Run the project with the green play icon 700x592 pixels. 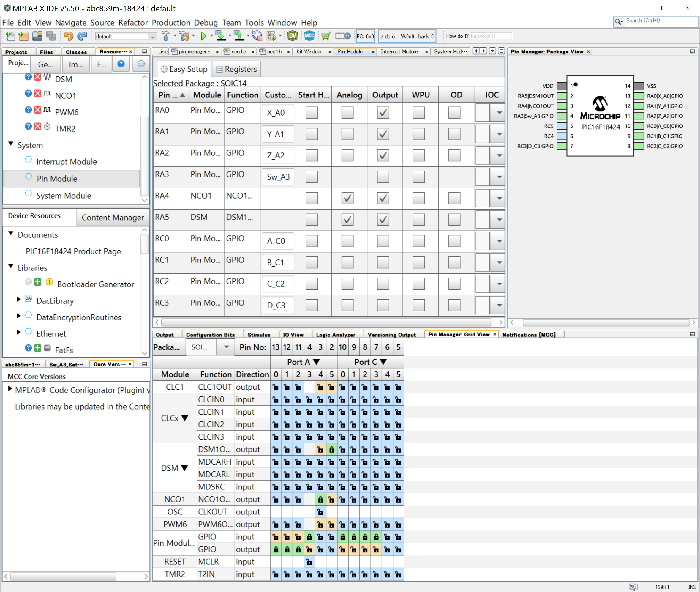coord(203,36)
